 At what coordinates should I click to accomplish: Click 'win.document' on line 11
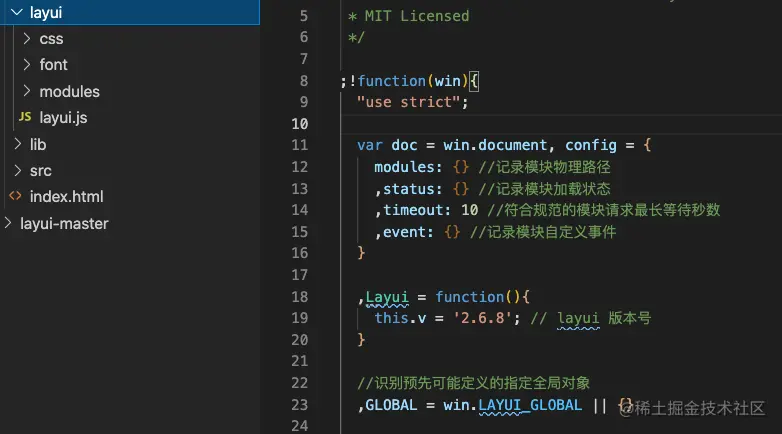[x=495, y=145]
